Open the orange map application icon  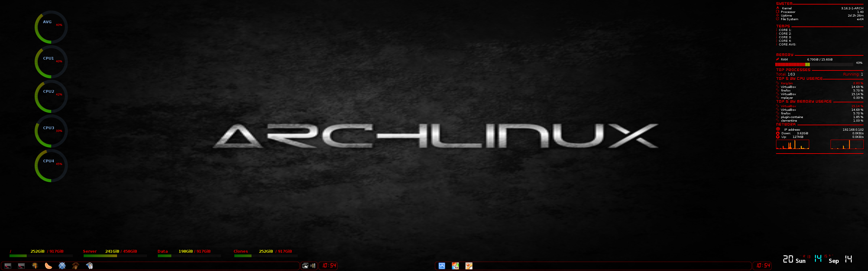(469, 266)
